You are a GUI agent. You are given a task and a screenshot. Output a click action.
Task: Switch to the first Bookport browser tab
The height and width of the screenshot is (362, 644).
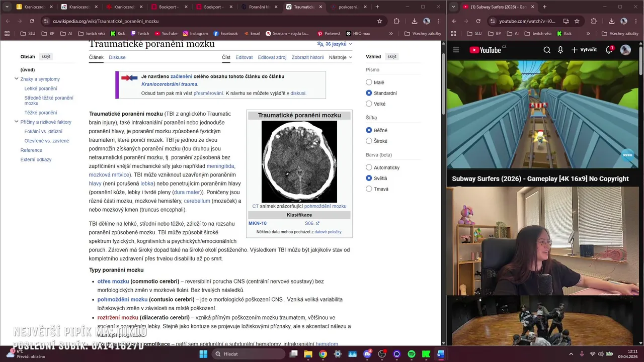pyautogui.click(x=169, y=7)
